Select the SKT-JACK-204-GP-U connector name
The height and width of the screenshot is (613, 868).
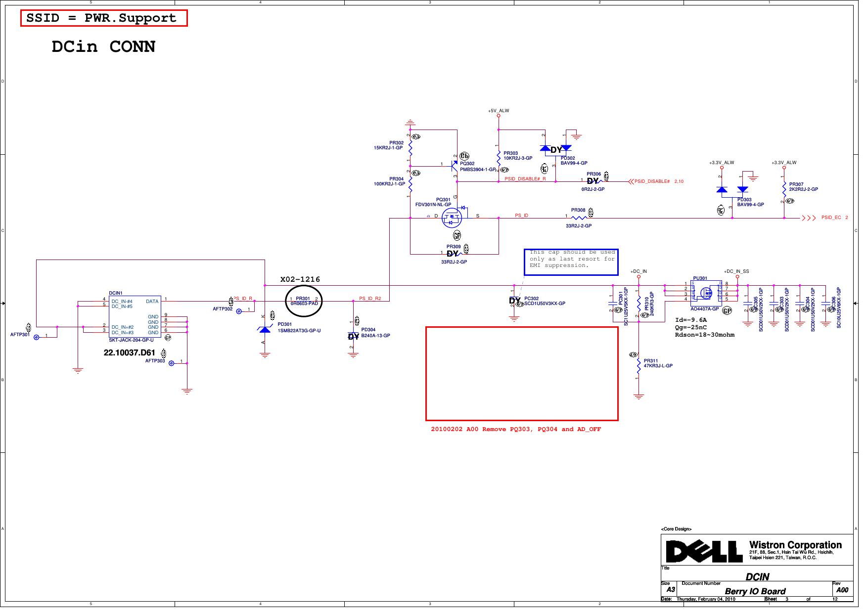point(131,340)
